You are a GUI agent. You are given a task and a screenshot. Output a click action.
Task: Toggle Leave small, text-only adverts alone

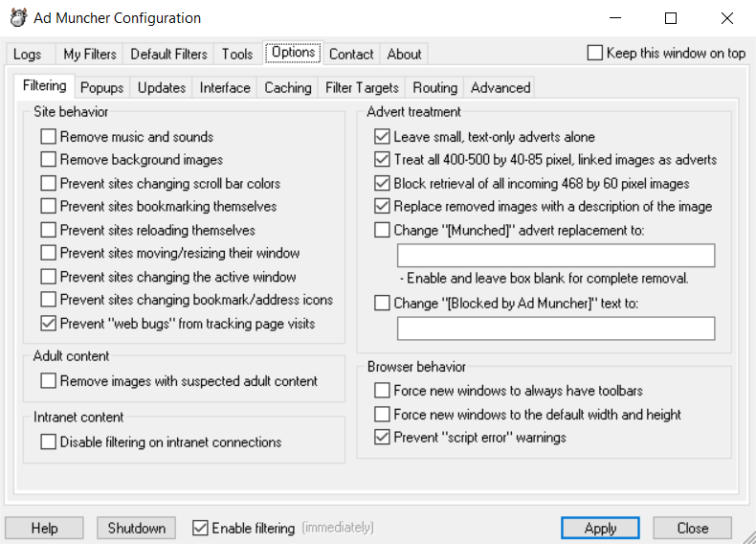(382, 137)
